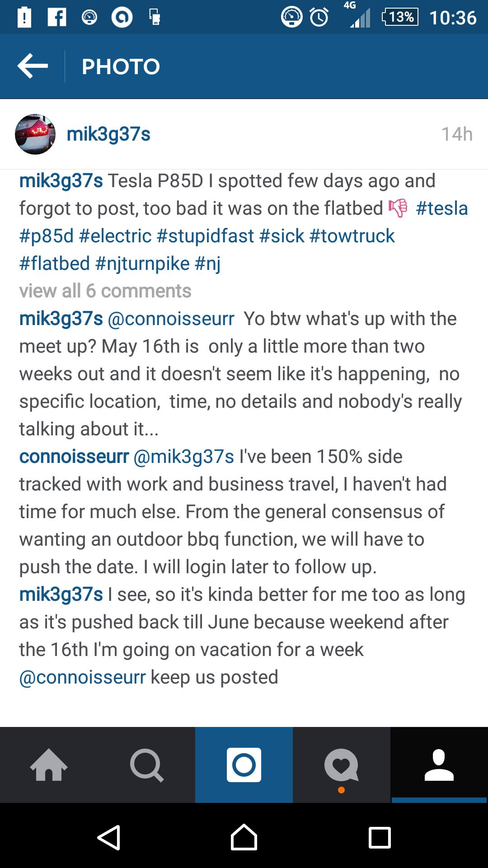Tap the #towtruck hashtag
This screenshot has height=868, width=488.
point(352,236)
